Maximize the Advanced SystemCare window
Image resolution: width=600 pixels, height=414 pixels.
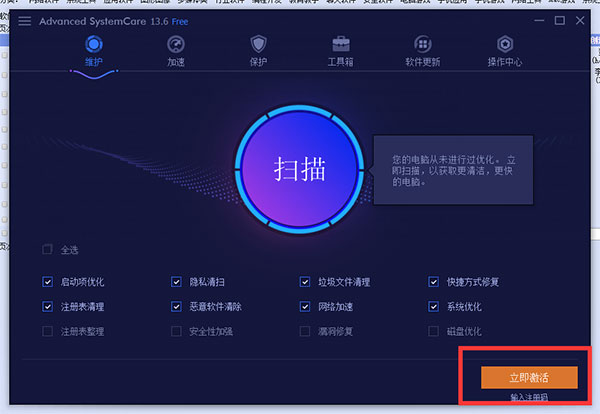click(x=560, y=21)
